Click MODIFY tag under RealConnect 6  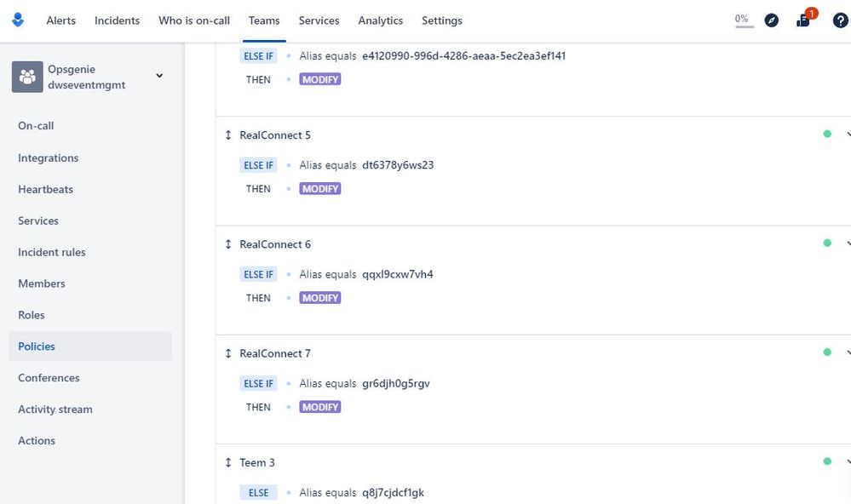[320, 298]
